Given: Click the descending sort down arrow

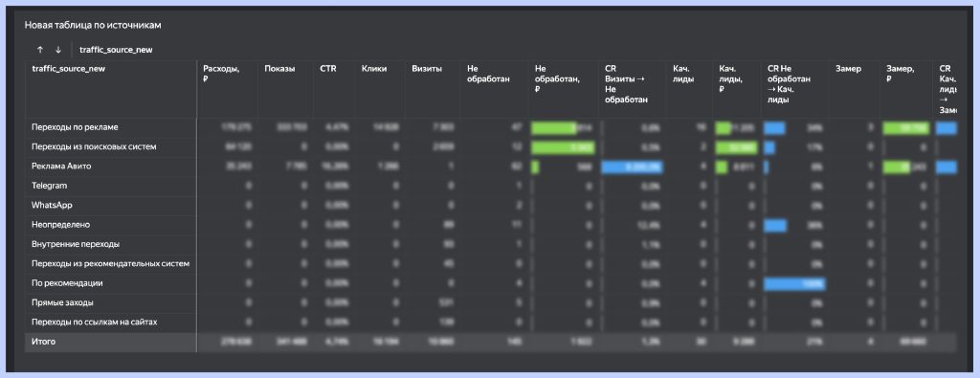Looking at the screenshot, I should pos(58,50).
